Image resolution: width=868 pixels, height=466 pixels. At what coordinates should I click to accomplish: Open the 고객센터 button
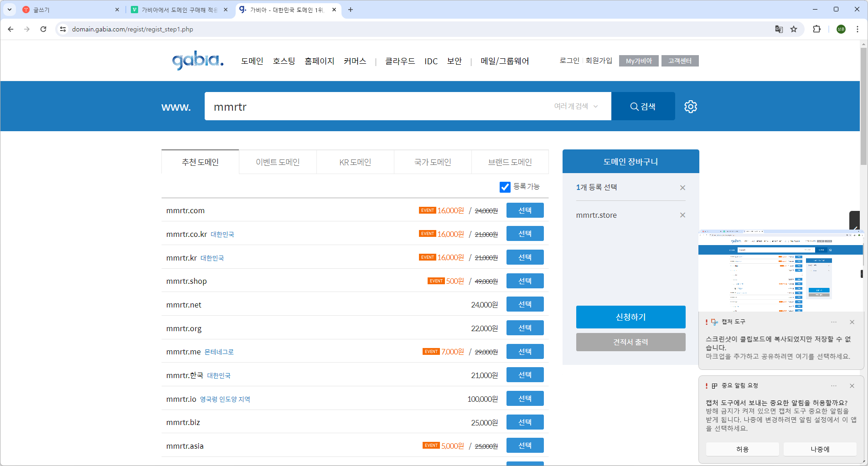tap(680, 61)
